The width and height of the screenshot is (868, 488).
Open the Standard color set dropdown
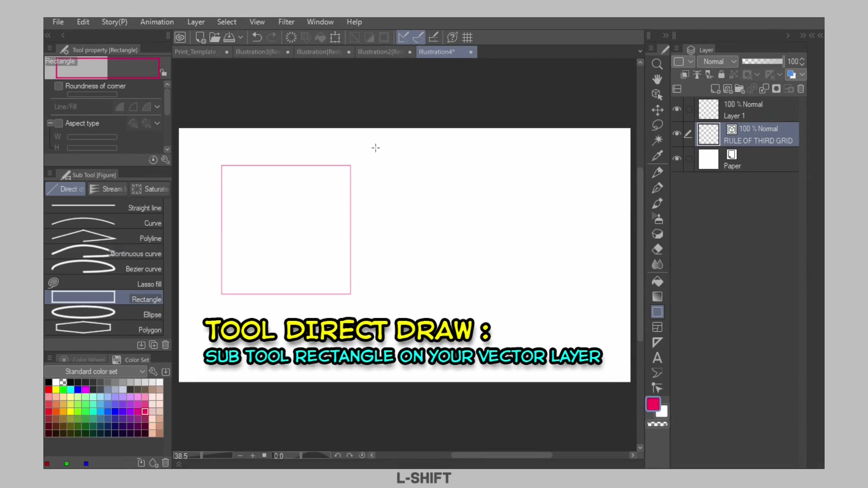pos(95,371)
